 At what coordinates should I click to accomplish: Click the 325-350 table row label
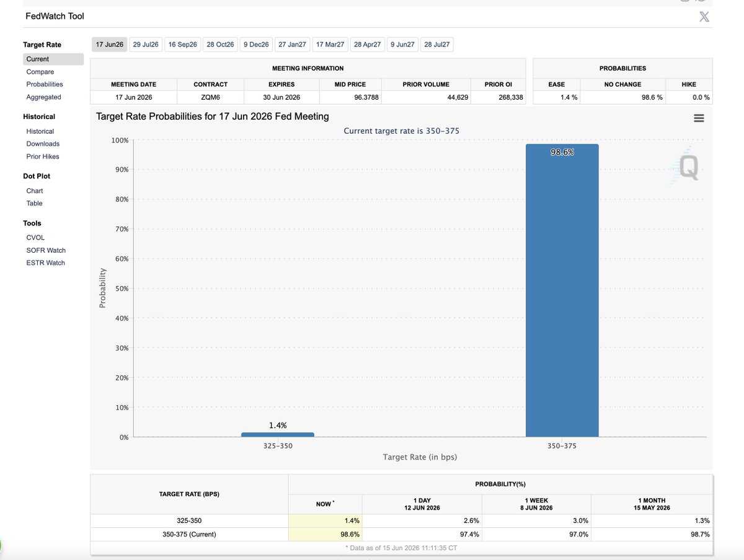tap(188, 521)
